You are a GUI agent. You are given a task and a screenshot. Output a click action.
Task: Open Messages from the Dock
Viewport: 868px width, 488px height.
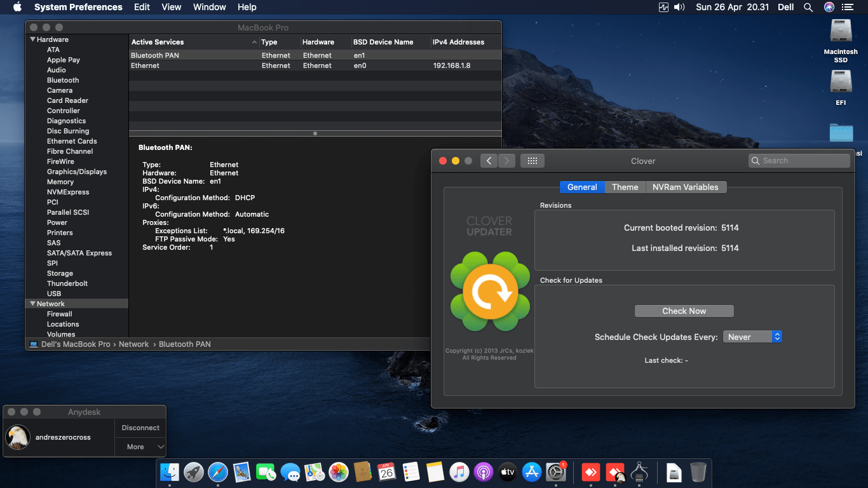pyautogui.click(x=290, y=472)
